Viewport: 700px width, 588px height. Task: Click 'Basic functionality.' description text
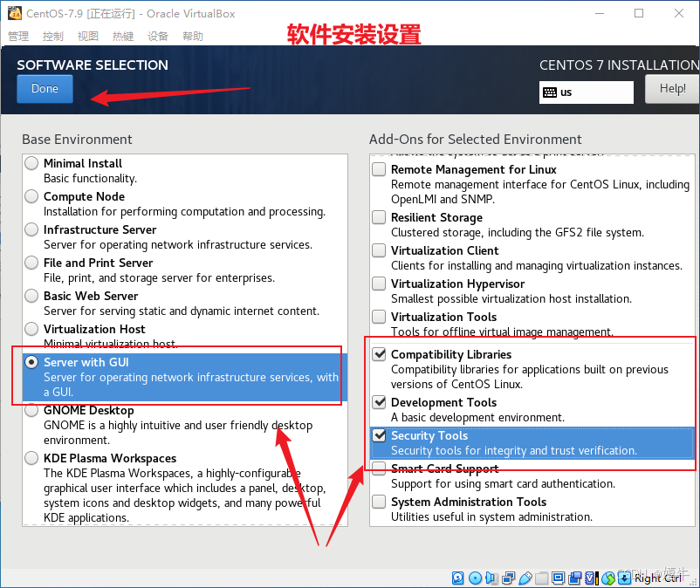tap(90, 179)
